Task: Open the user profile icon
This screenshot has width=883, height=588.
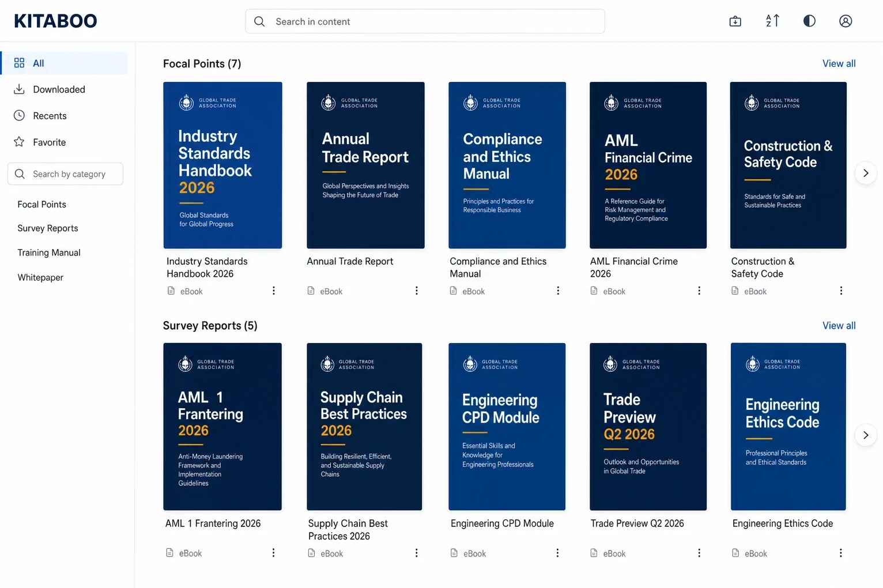Action: pos(846,21)
